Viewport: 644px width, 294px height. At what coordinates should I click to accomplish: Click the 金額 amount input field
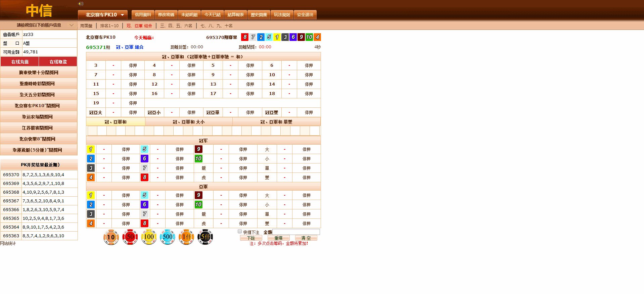[x=296, y=232]
